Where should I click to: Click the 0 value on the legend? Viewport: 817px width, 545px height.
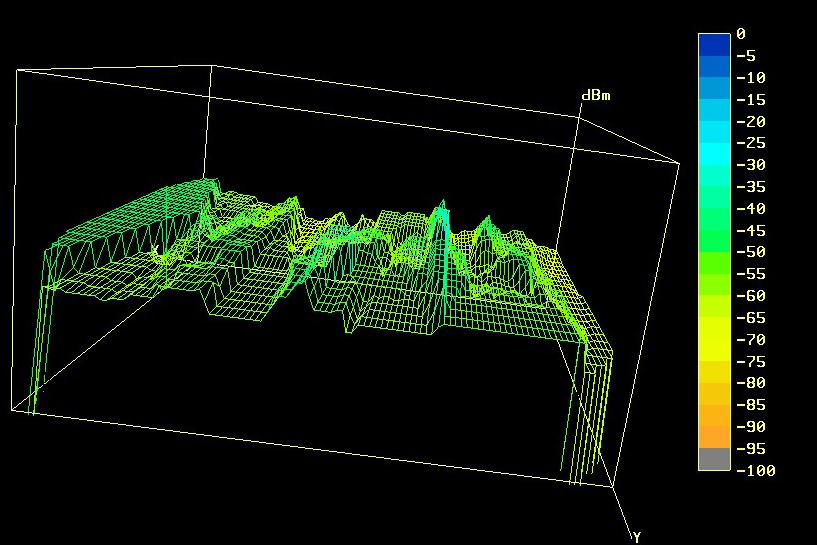741,34
